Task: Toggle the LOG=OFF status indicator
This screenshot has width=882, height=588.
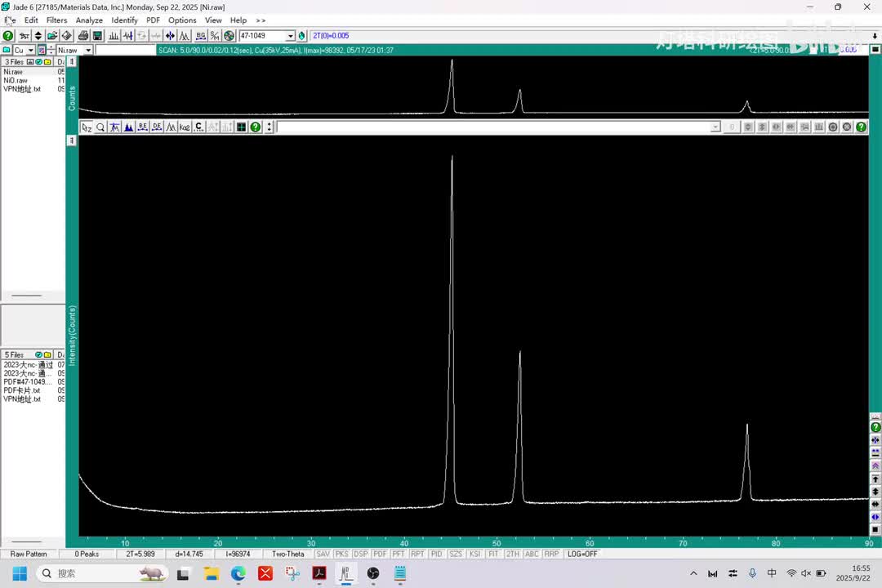Action: click(582, 555)
